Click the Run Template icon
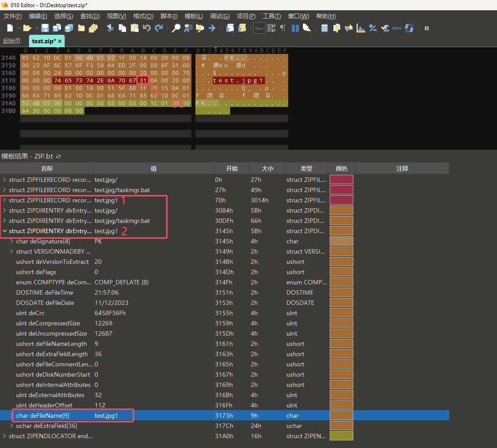Image resolution: width=497 pixels, height=448 pixels. pos(242,28)
